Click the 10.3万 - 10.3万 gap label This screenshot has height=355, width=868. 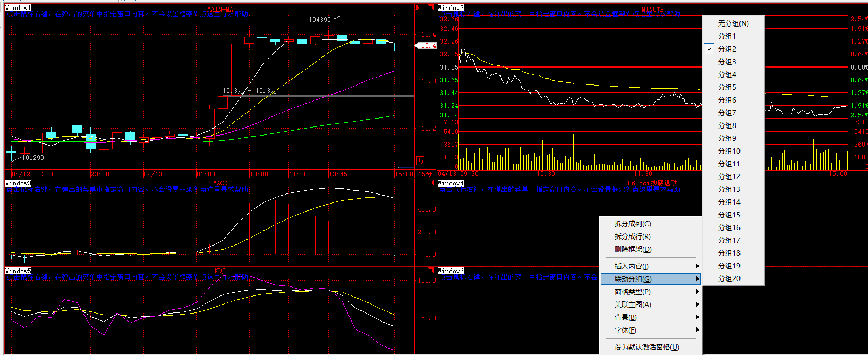(250, 91)
